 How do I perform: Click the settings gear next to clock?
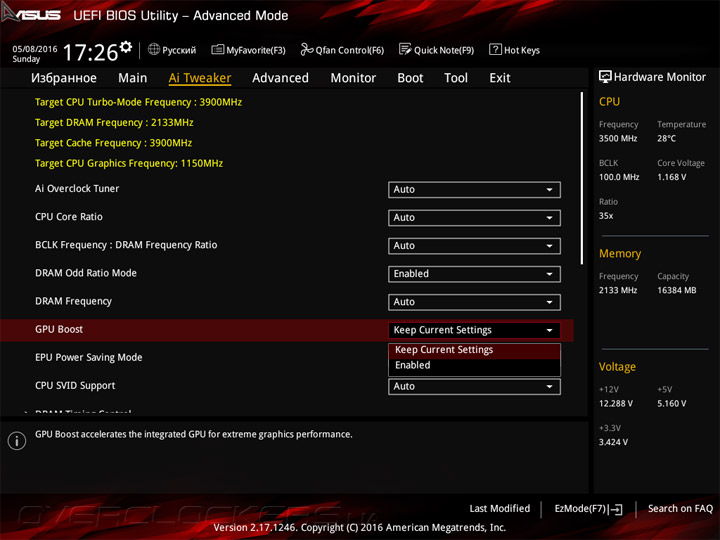(x=126, y=46)
